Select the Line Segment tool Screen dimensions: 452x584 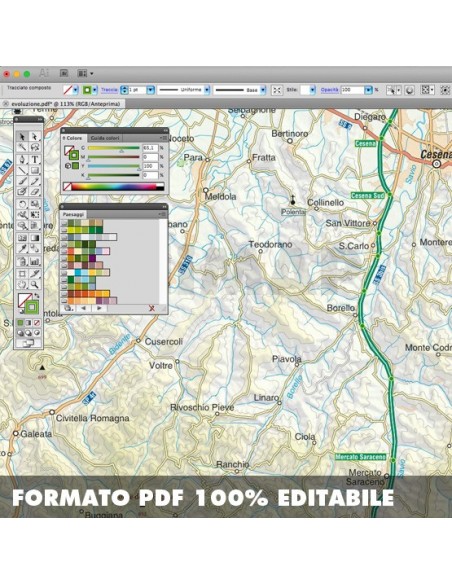pyautogui.click(x=22, y=170)
